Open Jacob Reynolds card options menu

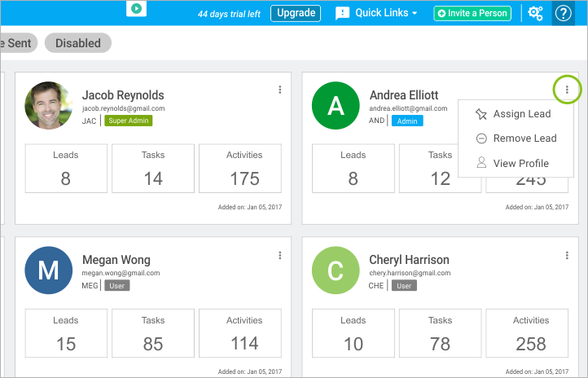coord(280,90)
